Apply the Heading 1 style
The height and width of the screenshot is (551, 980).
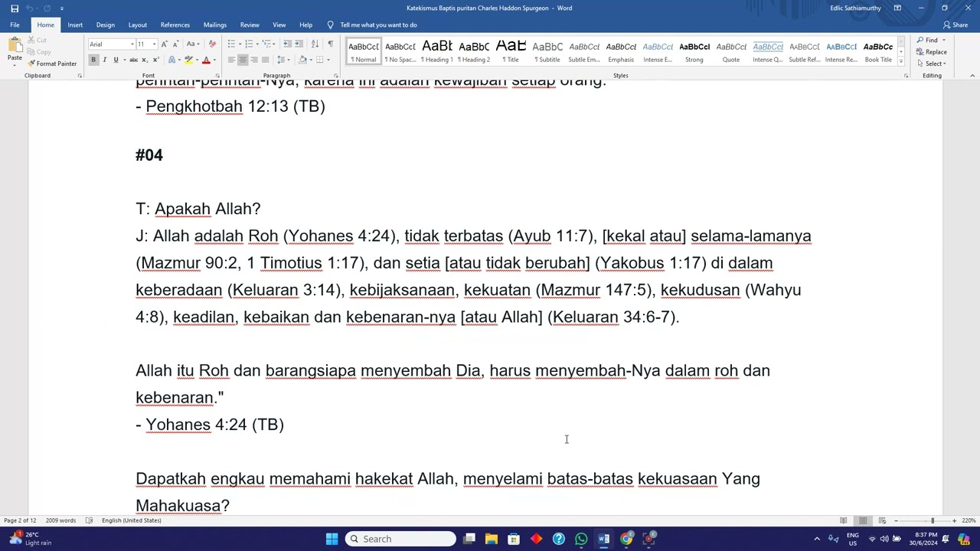pos(437,51)
